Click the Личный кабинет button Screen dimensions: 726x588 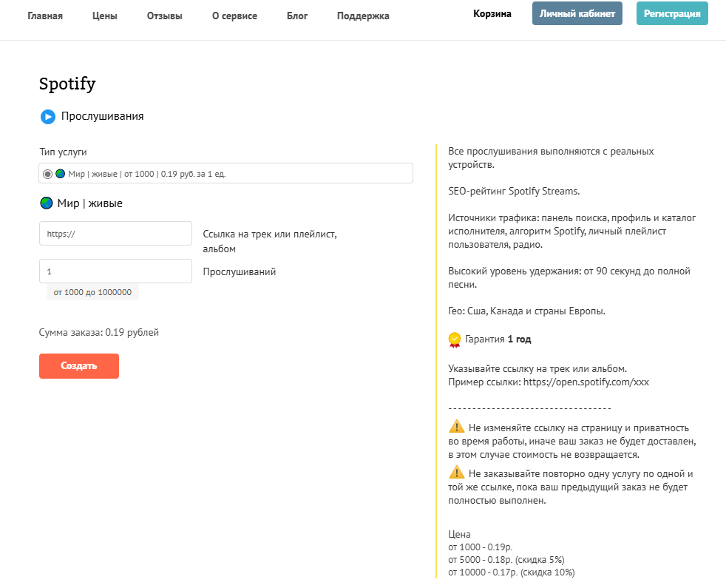(x=577, y=13)
